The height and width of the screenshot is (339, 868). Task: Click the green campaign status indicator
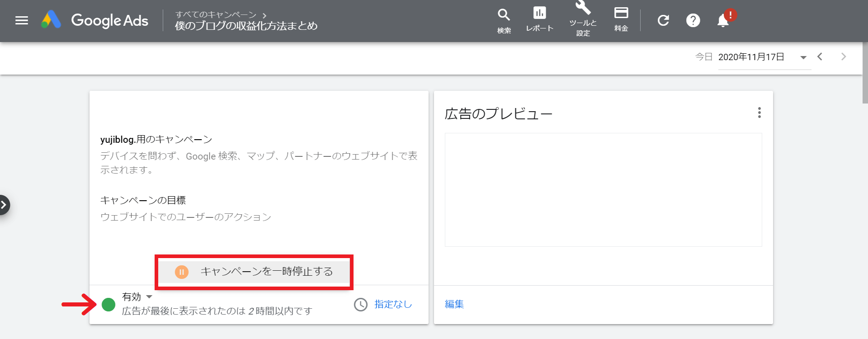(108, 305)
